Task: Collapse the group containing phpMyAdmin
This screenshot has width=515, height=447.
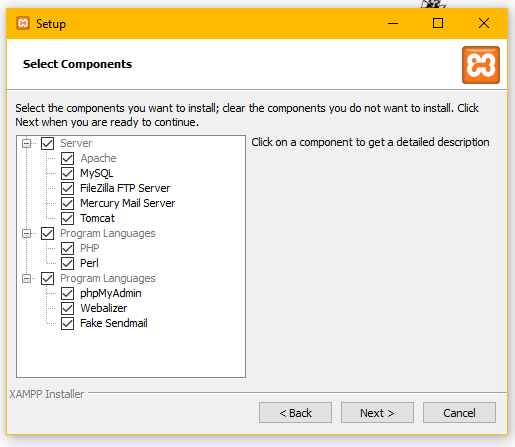Action: (26, 279)
